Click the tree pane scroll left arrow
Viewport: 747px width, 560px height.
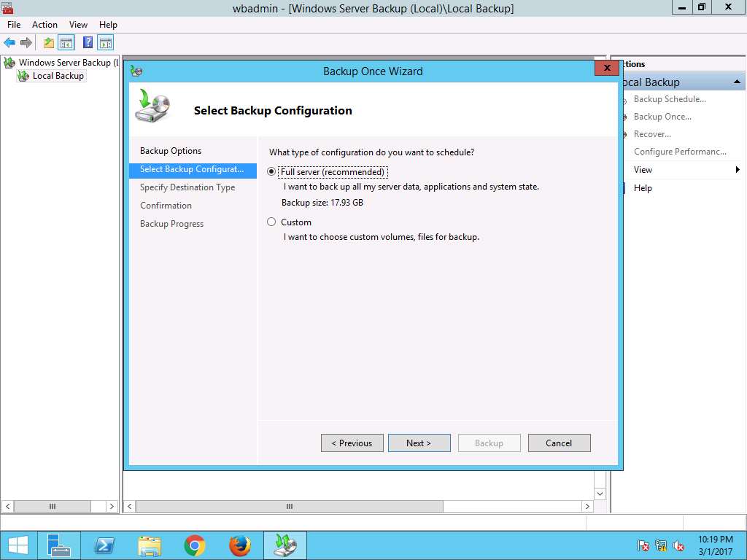[7, 506]
